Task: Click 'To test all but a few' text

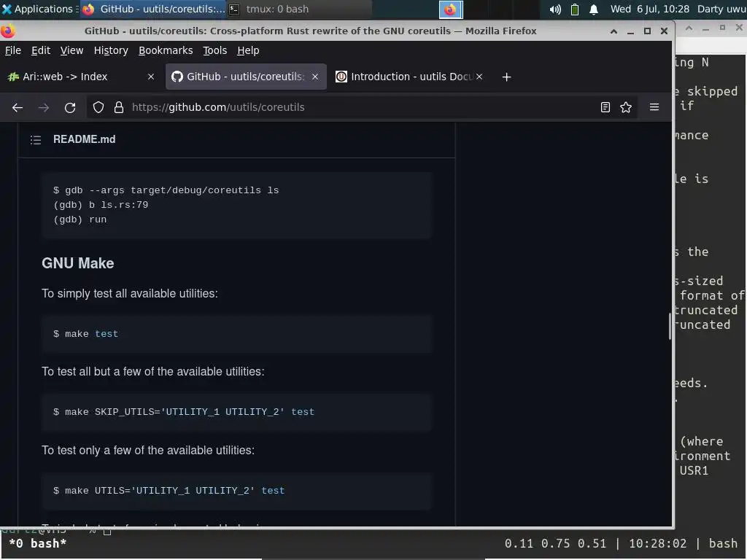Action: point(153,372)
